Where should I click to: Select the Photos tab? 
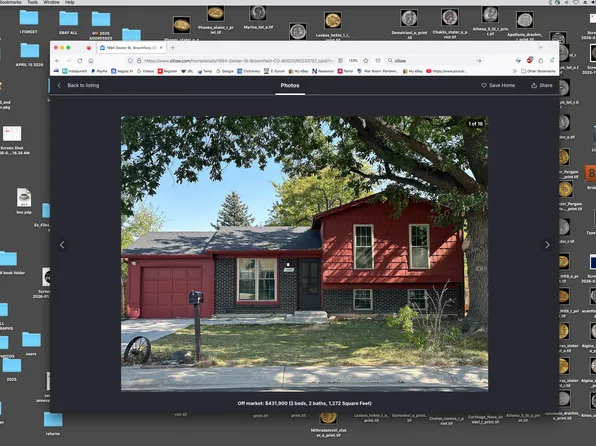tap(290, 85)
